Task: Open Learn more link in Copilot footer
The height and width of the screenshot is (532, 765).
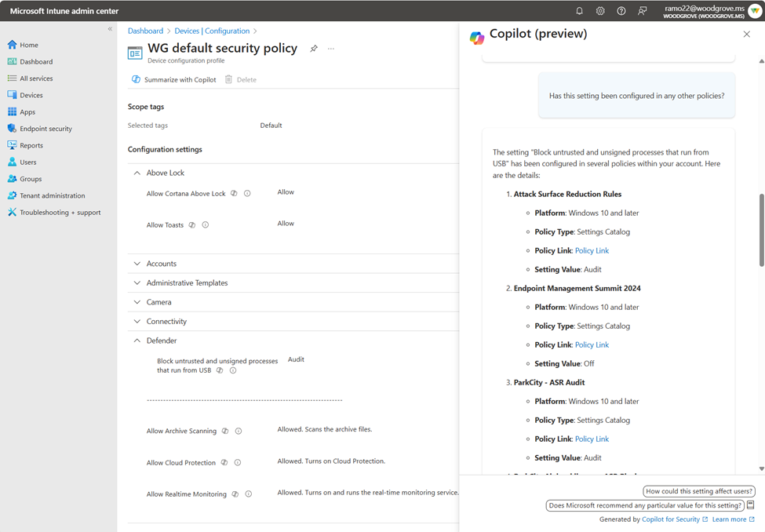Action: [734, 519]
